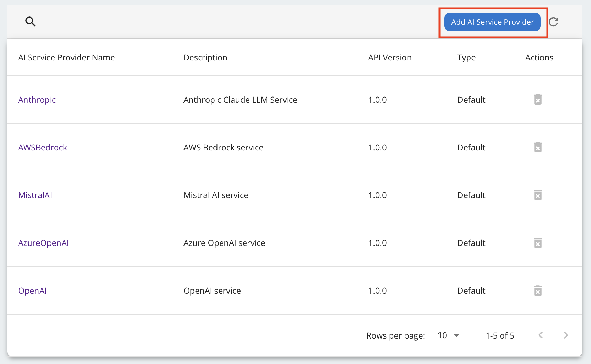Open the AWSBedrock provider link
Image resolution: width=591 pixels, height=364 pixels.
point(43,147)
